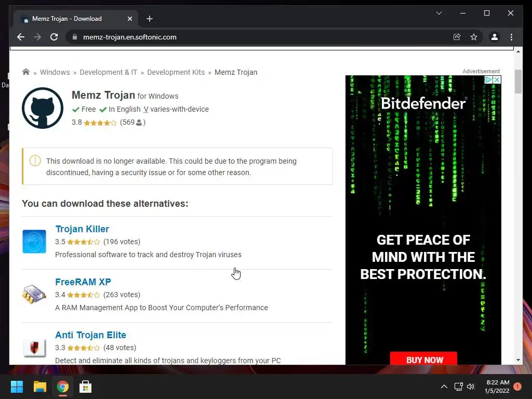Go to the Softonic home breadcrumb icon
The image size is (532, 399).
coord(26,72)
